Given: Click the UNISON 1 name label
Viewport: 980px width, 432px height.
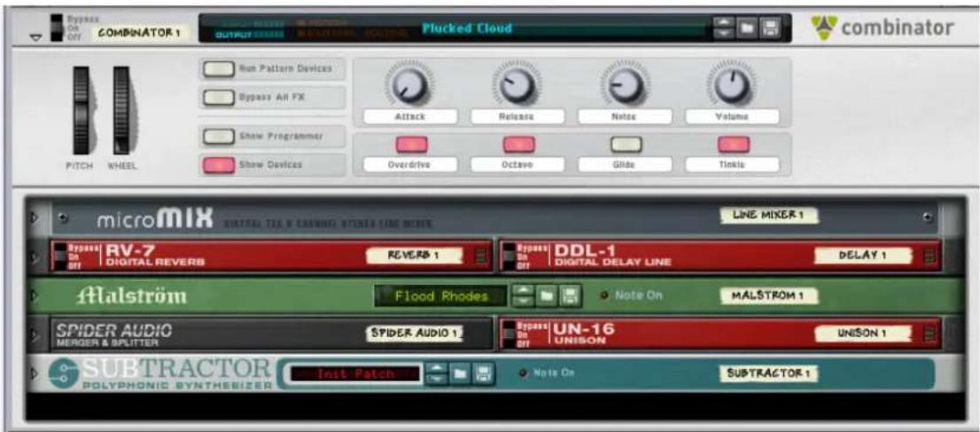Looking at the screenshot, I should click(862, 334).
